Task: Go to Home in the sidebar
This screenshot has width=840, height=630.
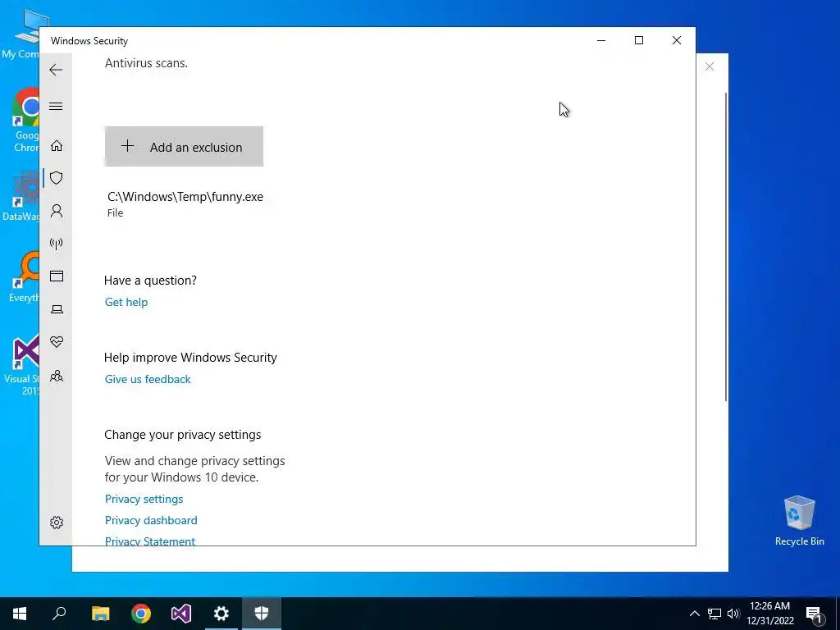Action: 57,146
